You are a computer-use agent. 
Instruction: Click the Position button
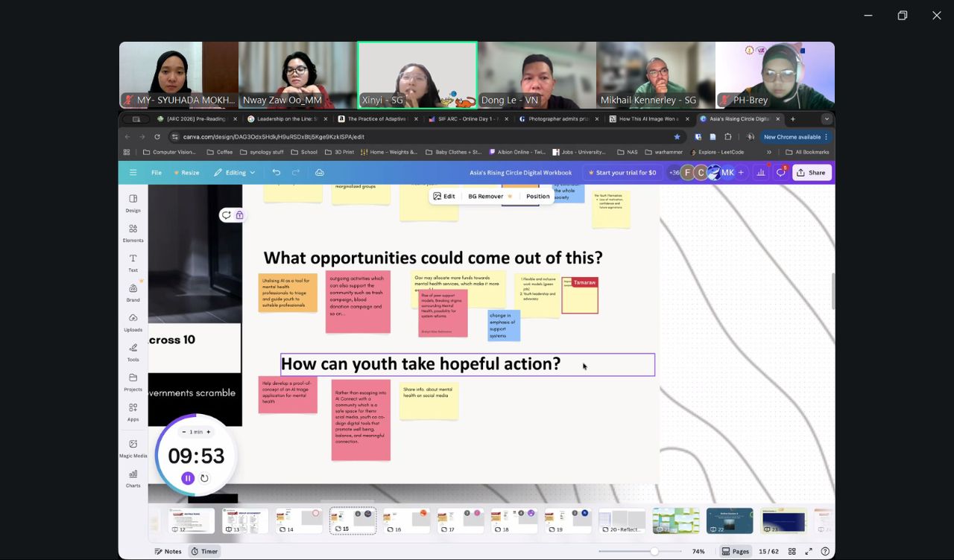[538, 197]
